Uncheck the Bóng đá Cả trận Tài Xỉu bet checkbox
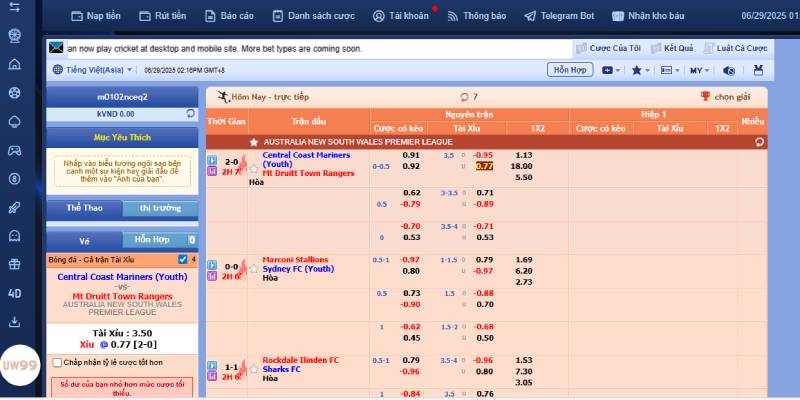800x400 pixels. click(x=183, y=260)
